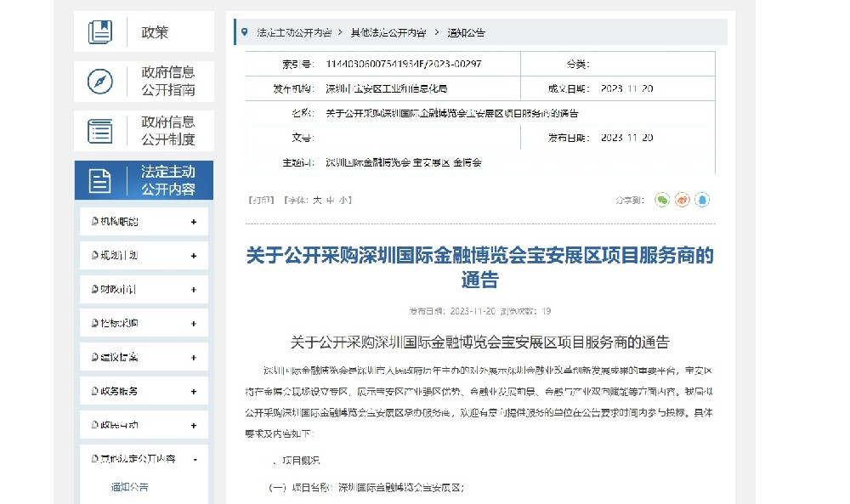Set font size to 大
850x504 pixels.
click(x=317, y=200)
